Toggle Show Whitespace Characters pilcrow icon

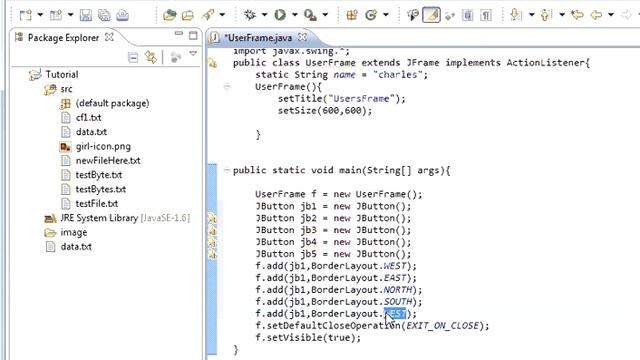tap(486, 15)
